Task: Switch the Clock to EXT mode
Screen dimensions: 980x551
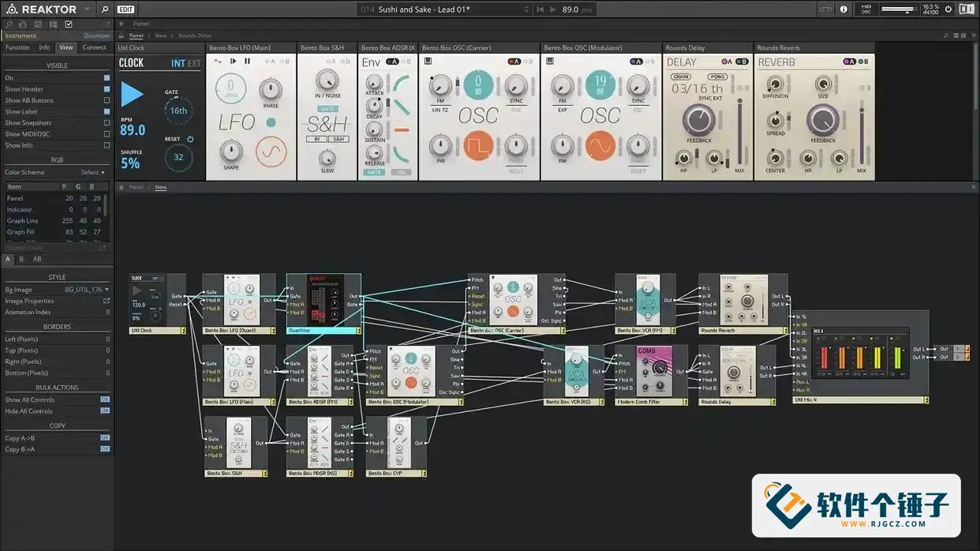Action: [x=194, y=64]
